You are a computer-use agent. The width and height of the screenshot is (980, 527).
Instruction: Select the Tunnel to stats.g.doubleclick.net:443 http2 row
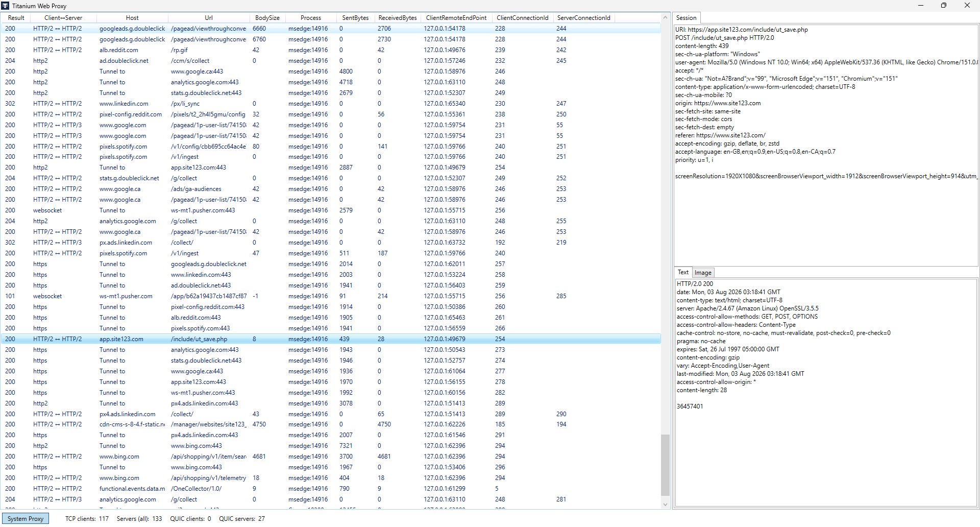(331, 93)
